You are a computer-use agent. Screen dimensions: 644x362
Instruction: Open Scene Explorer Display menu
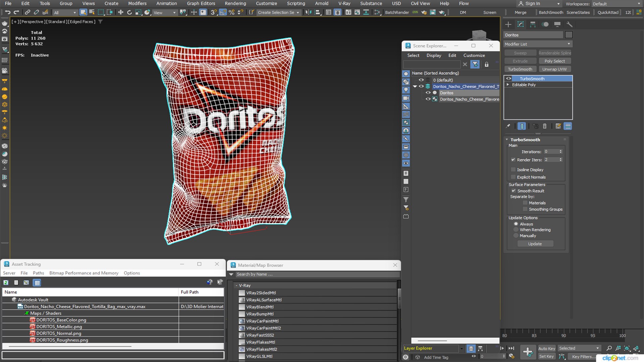pos(434,55)
